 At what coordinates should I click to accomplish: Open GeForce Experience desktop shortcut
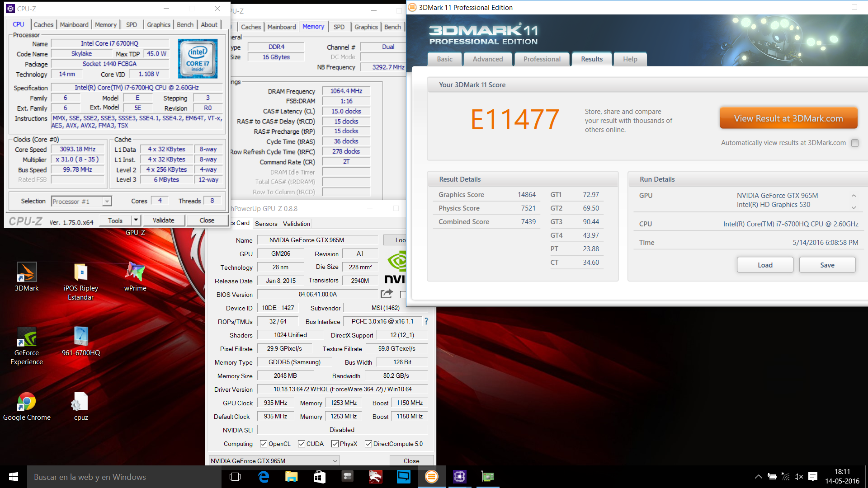point(27,346)
